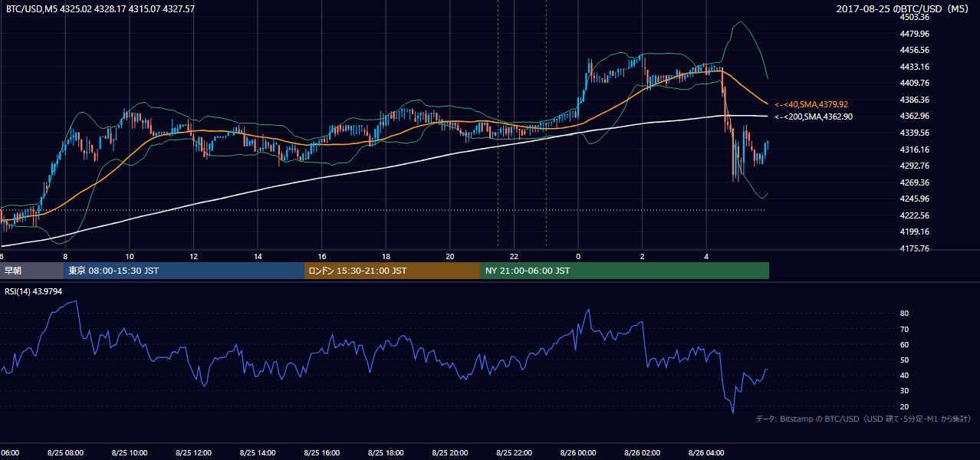Select the 40 SMA 4379.92 label
980x460 pixels.
(811, 104)
